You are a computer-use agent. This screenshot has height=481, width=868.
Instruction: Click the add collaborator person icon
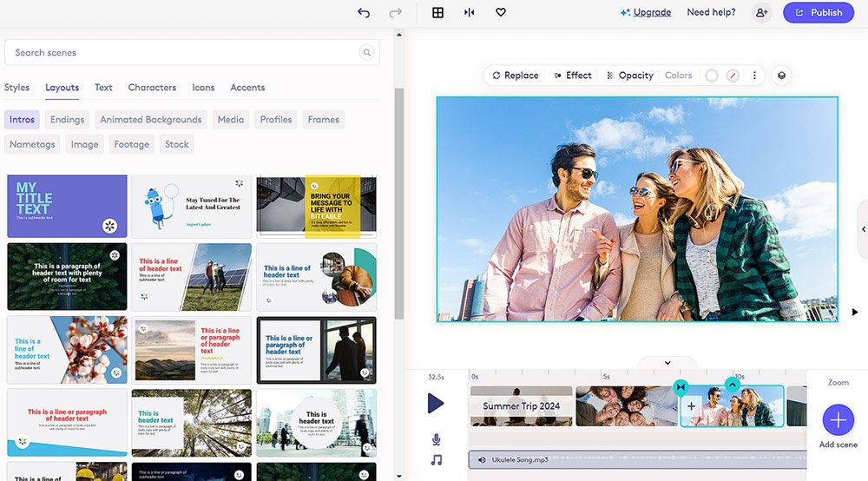(x=762, y=12)
